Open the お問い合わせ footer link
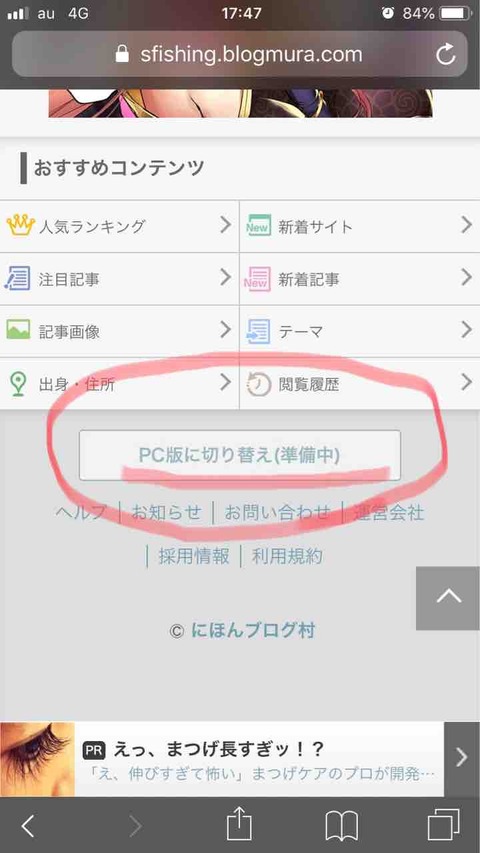Viewport: 480px width, 853px height. [278, 512]
